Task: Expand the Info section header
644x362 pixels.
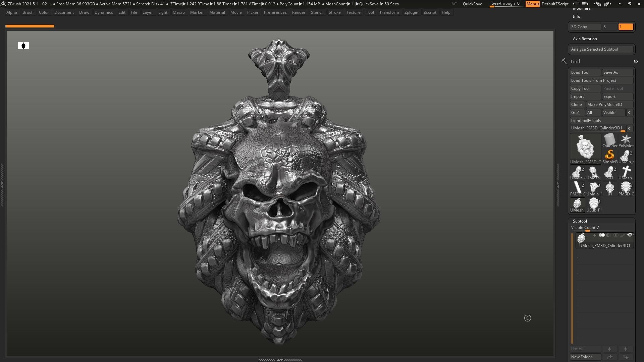Action: (x=576, y=16)
